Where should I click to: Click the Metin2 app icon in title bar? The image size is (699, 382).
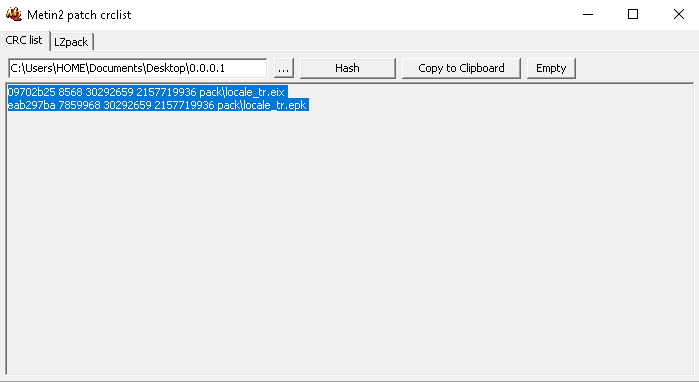tap(13, 14)
